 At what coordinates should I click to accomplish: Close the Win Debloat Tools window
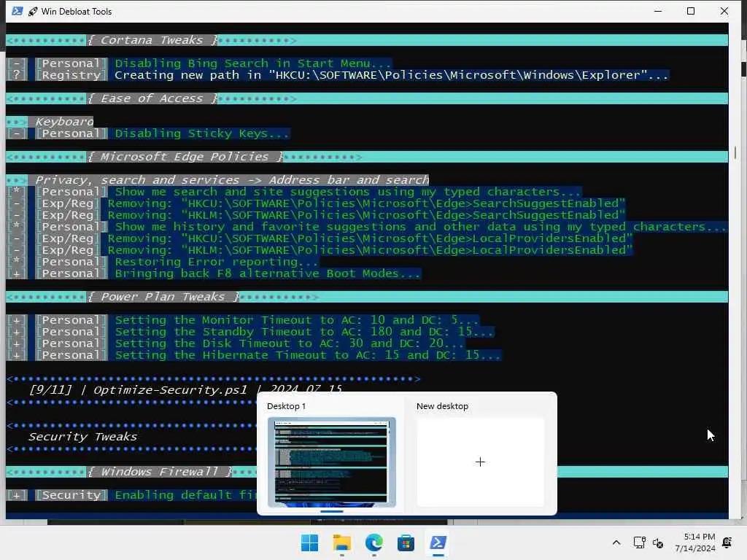pos(724,11)
